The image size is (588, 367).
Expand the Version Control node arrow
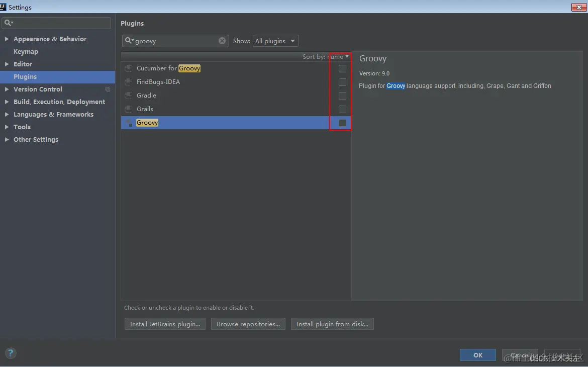click(x=7, y=89)
